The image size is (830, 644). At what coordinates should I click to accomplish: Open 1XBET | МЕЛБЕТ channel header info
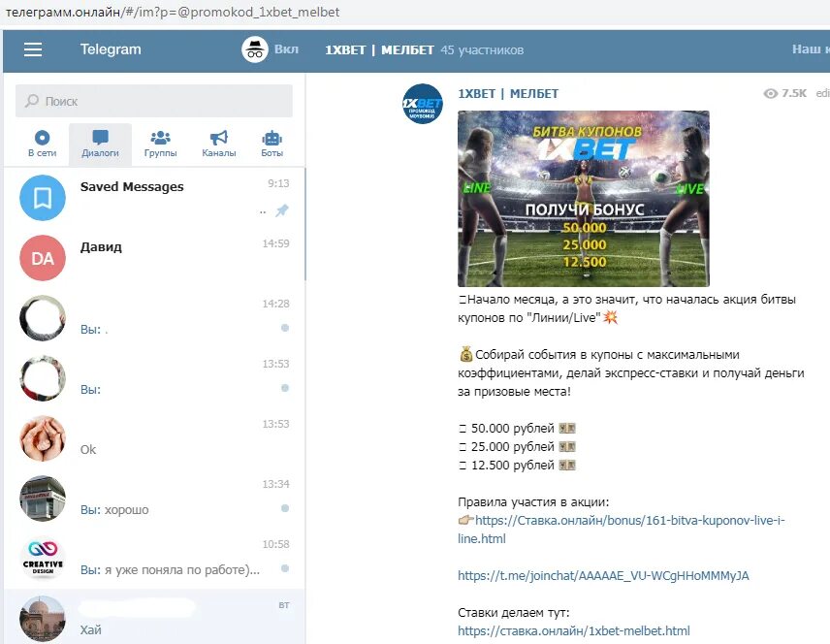[379, 49]
